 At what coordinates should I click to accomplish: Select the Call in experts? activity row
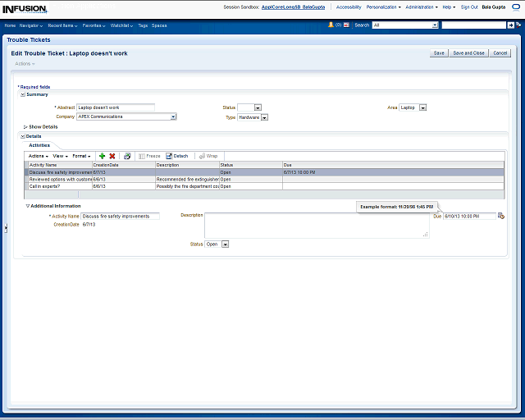pyautogui.click(x=60, y=186)
